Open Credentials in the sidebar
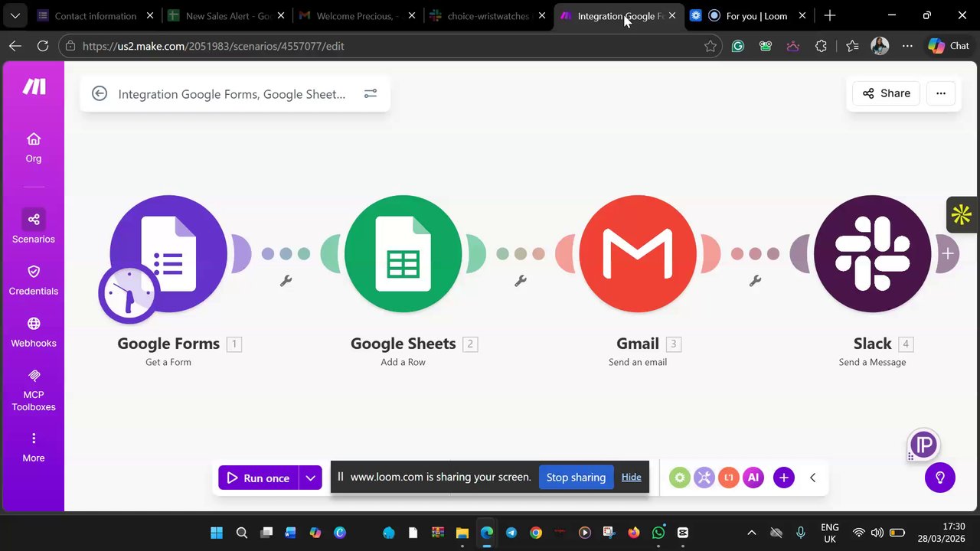This screenshot has width=980, height=551. point(34,280)
